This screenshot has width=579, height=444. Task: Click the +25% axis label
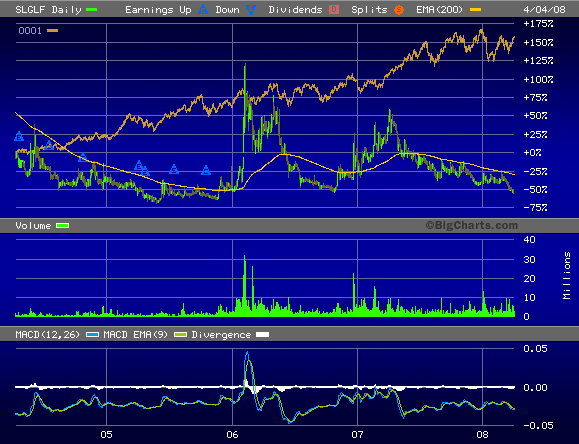(x=536, y=134)
